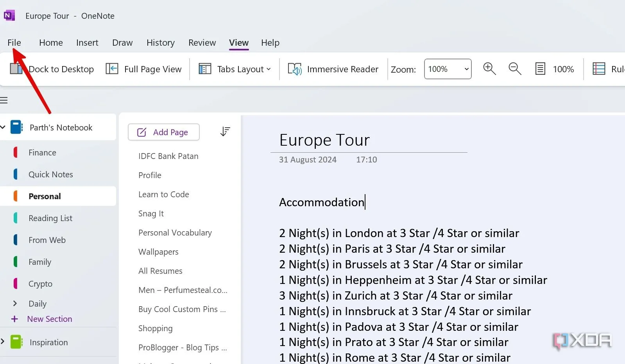Open the File menu
The width and height of the screenshot is (625, 364).
point(14,43)
